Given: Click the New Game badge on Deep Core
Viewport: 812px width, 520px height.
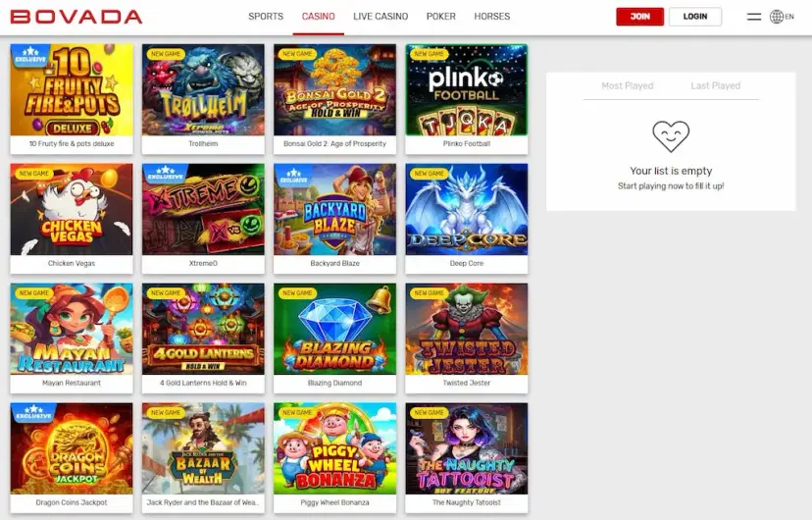Looking at the screenshot, I should [429, 174].
